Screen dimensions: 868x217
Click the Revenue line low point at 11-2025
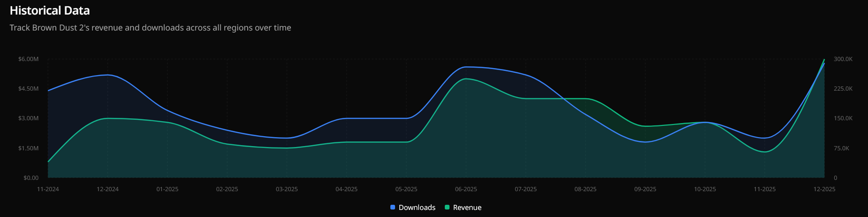(764, 152)
